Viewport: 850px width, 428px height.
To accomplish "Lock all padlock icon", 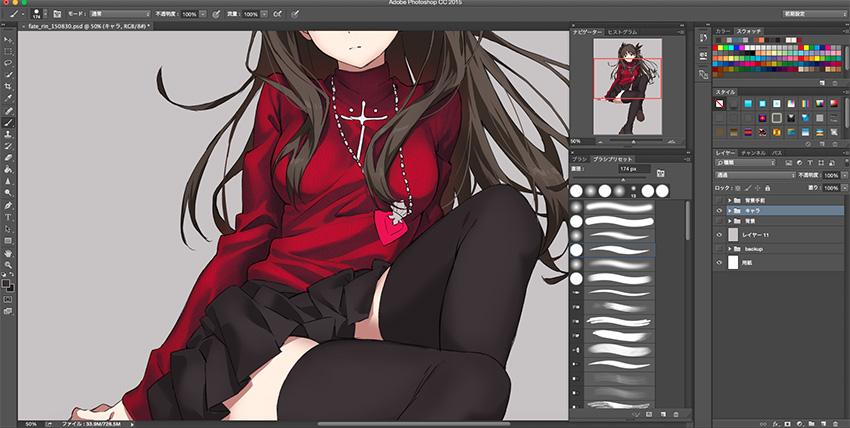I will pyautogui.click(x=767, y=188).
